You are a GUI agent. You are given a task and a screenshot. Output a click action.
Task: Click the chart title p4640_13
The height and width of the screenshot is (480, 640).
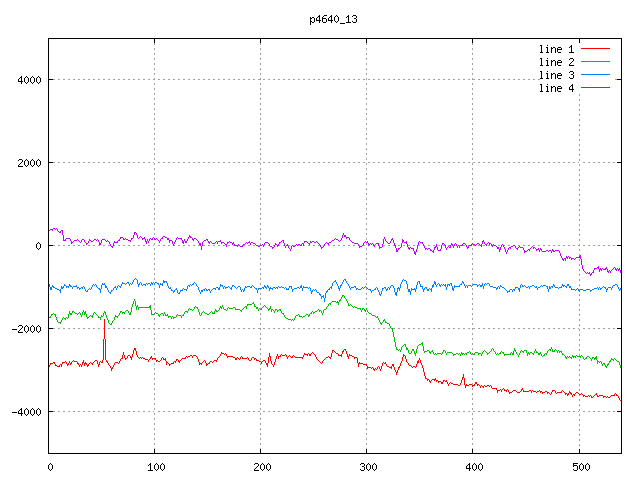point(333,19)
